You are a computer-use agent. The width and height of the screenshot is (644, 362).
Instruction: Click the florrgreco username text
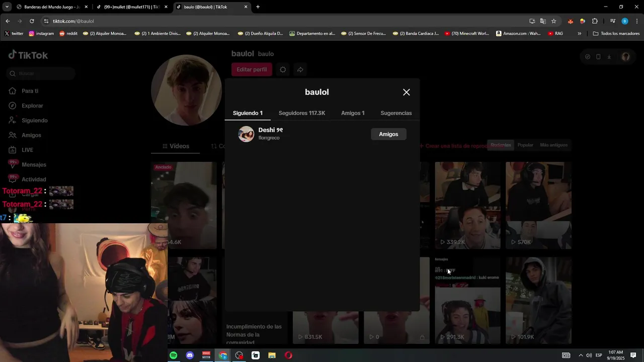coord(269,138)
